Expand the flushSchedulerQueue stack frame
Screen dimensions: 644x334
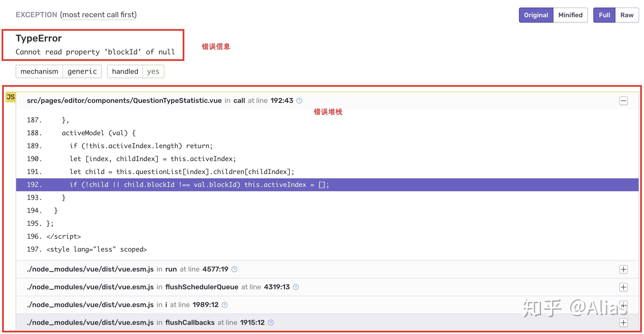tap(623, 287)
